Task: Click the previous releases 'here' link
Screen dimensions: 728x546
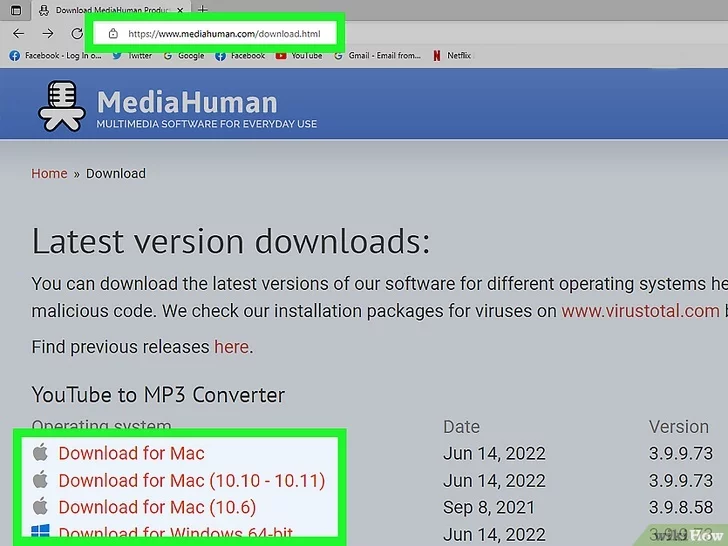Action: pyautogui.click(x=231, y=347)
